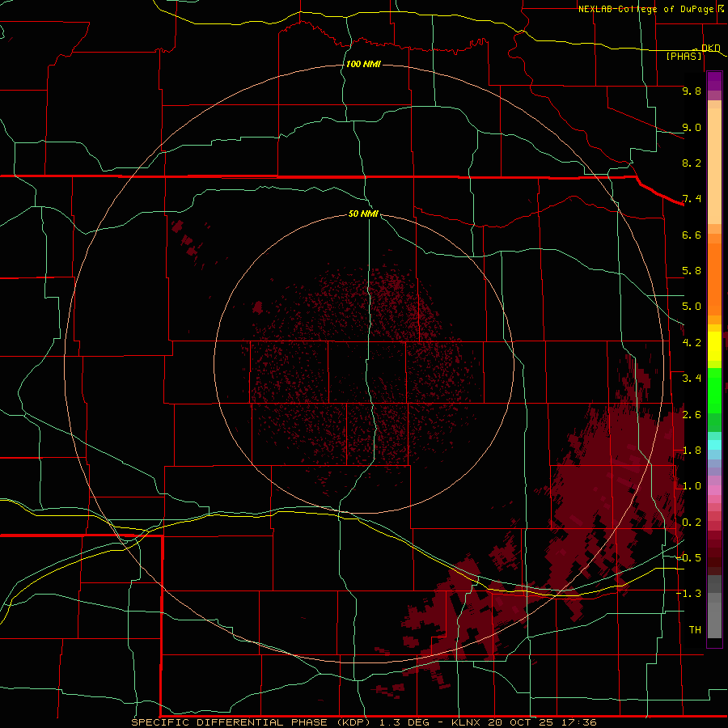Click the 3.4 scale value
728x728 pixels.
(x=692, y=379)
